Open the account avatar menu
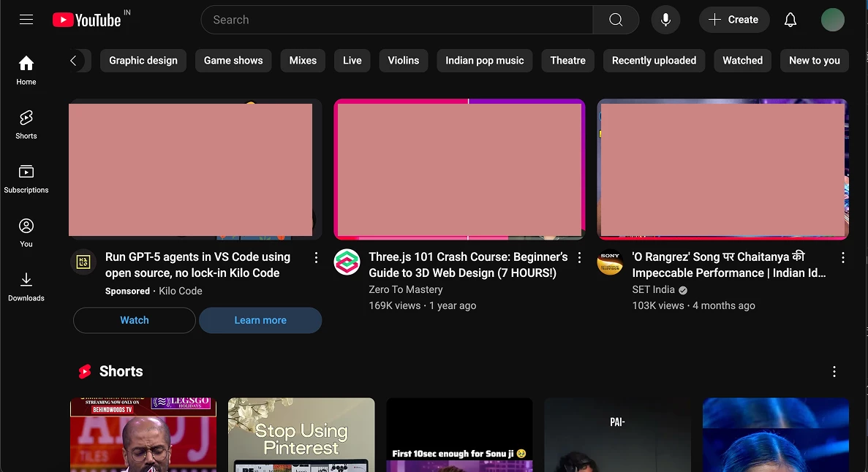The image size is (868, 472). 832,20
